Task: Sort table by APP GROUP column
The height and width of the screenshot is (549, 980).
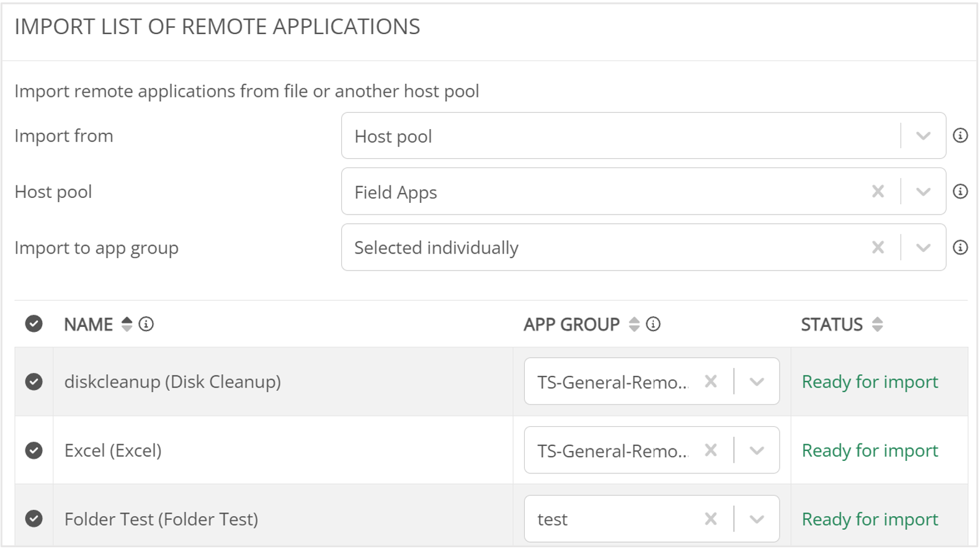Action: (x=634, y=324)
